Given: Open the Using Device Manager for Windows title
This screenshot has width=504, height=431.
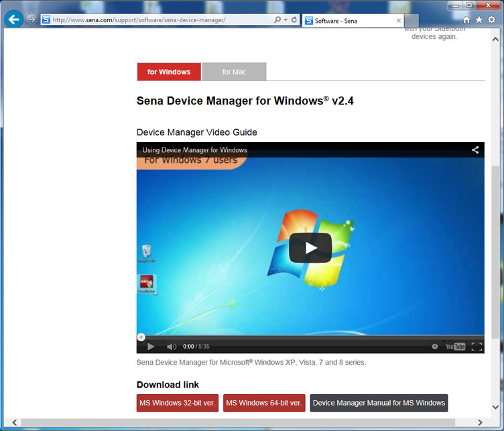Looking at the screenshot, I should pos(195,150).
